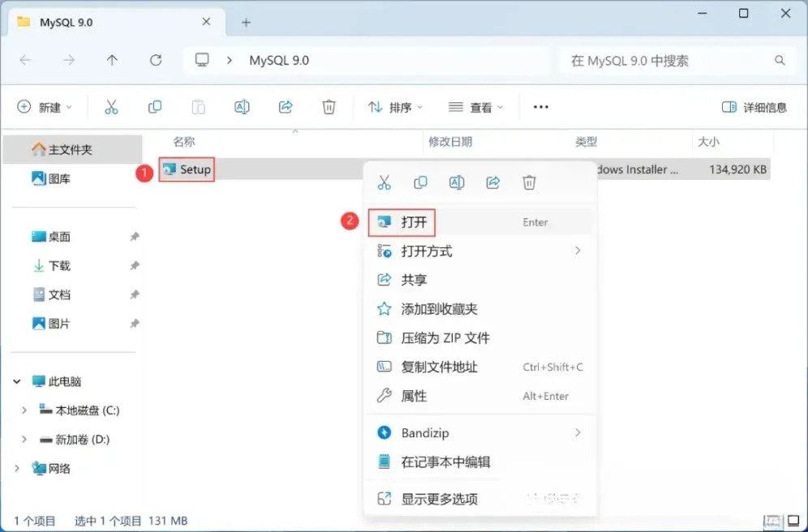The width and height of the screenshot is (808, 532).
Task: Expand 新加卷 (D:) tree node
Action: 24,440
